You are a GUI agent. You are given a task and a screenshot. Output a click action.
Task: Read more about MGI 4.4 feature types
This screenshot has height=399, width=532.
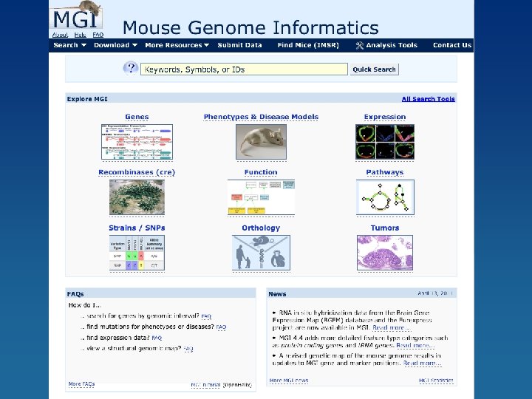[415, 345]
